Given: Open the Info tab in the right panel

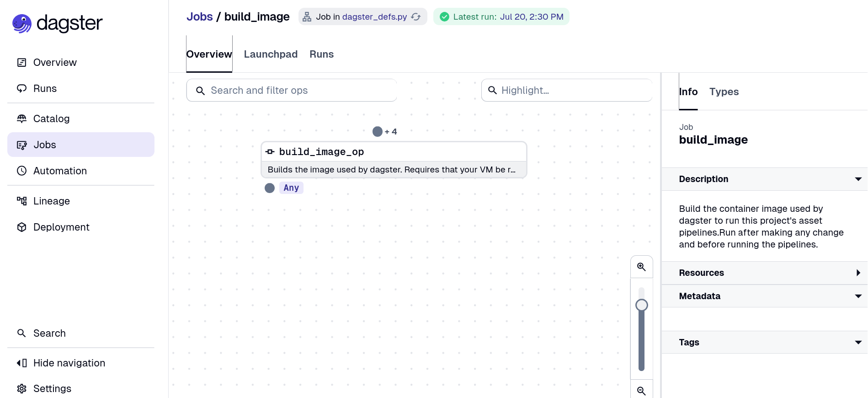Looking at the screenshot, I should [688, 91].
